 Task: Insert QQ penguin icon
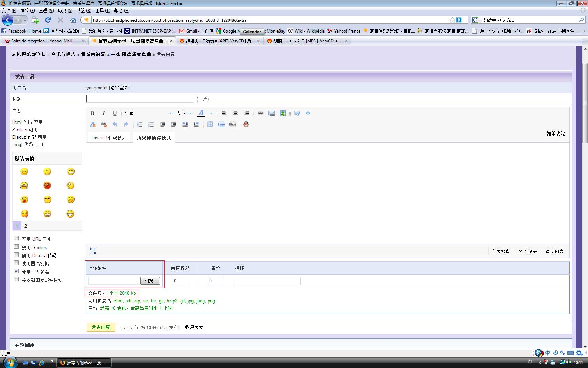click(x=246, y=124)
